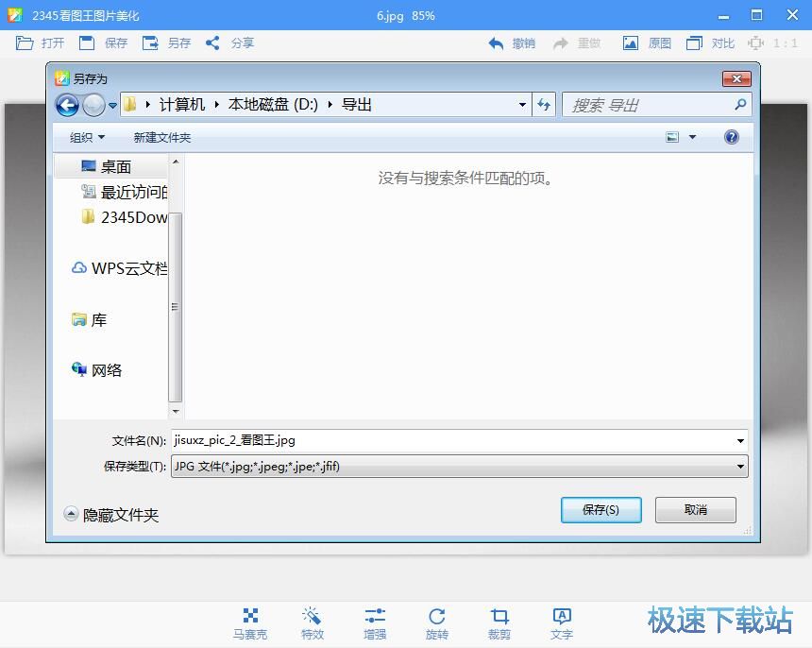Screen dimensions: 812x648
Task: Click the grey forward navigation button
Action: 93,106
